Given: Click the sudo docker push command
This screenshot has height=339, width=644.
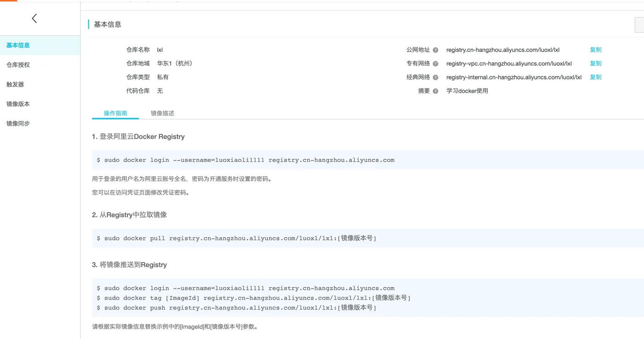Looking at the screenshot, I should coord(236,308).
